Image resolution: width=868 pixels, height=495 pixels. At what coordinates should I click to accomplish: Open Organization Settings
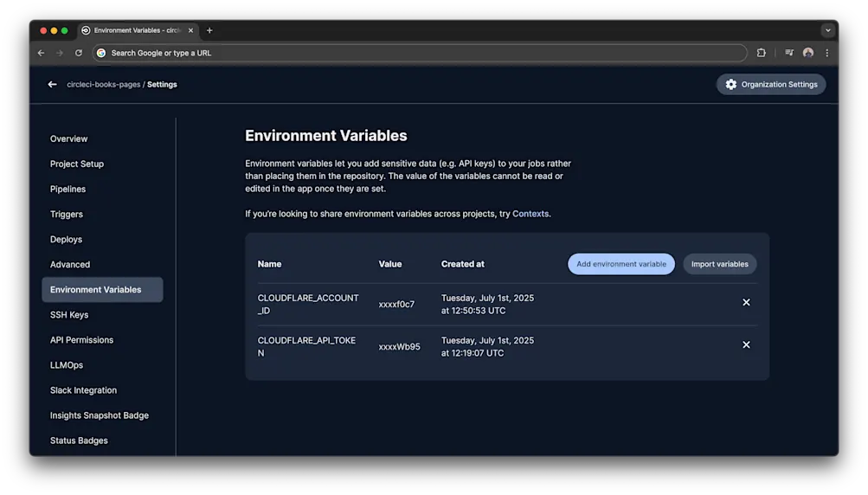pos(770,84)
